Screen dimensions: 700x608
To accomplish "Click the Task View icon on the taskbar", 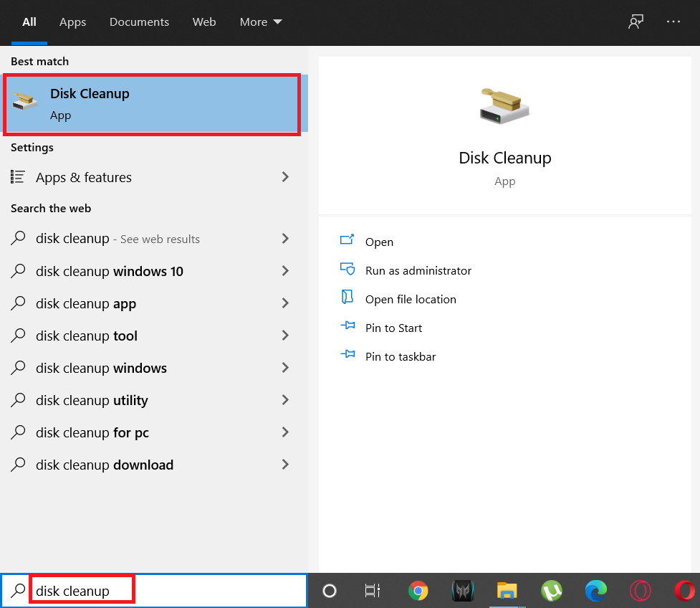I will click(x=373, y=591).
